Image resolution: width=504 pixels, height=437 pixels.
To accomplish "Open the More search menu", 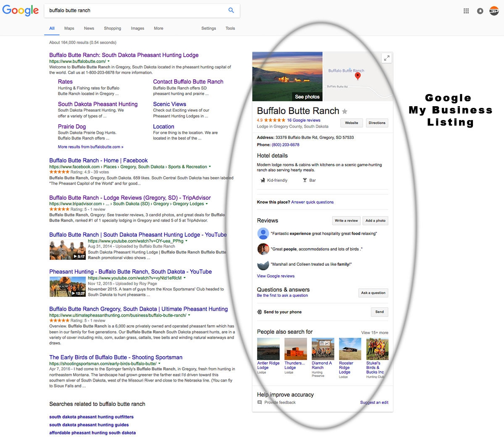I will click(158, 29).
